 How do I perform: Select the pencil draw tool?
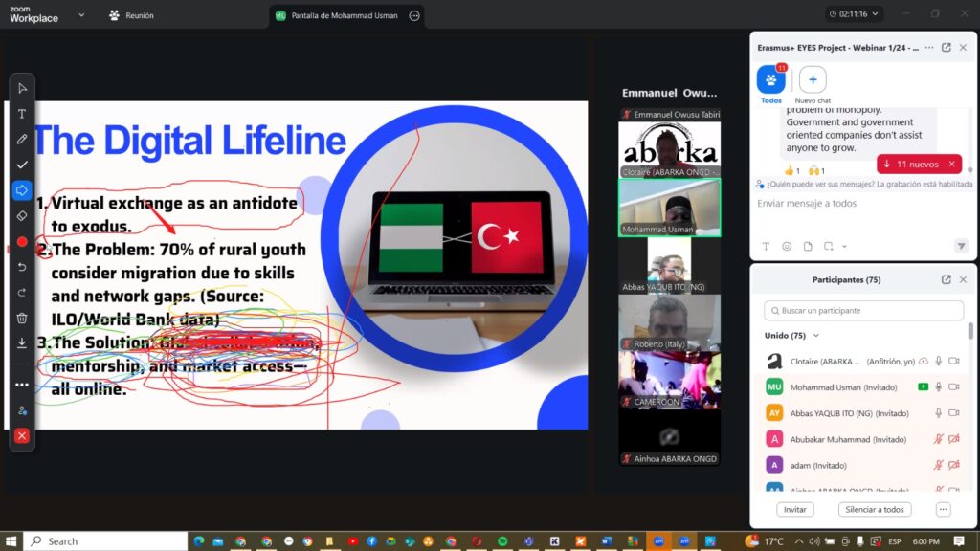(22, 139)
